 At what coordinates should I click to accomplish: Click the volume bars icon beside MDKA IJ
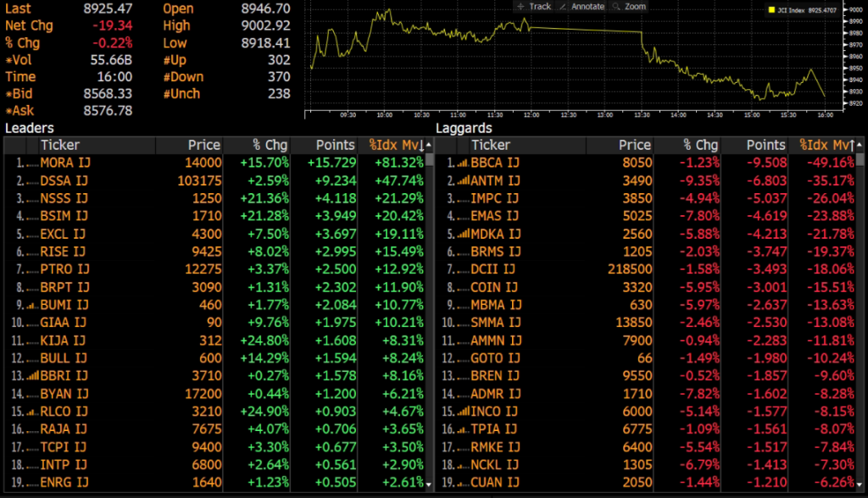tap(462, 234)
